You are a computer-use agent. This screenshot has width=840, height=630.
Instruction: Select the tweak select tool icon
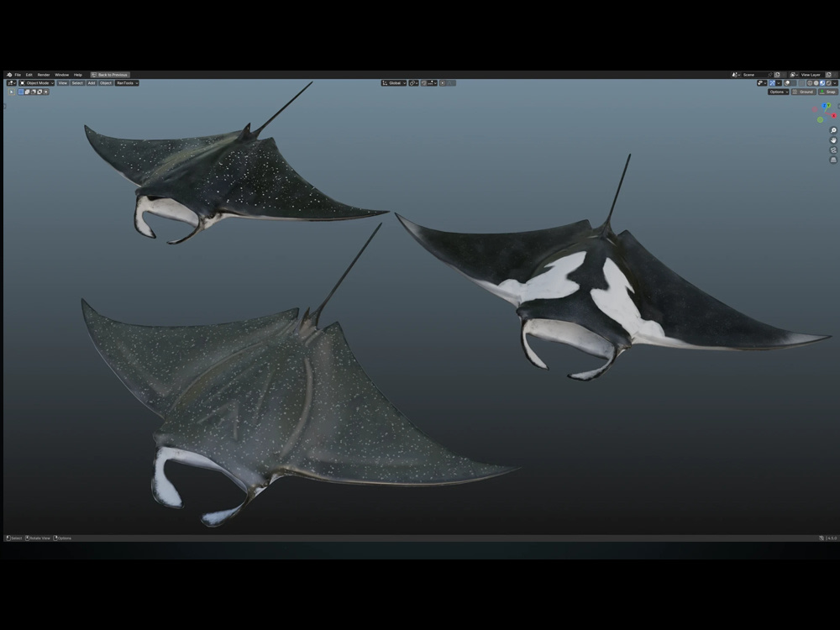pos(11,92)
